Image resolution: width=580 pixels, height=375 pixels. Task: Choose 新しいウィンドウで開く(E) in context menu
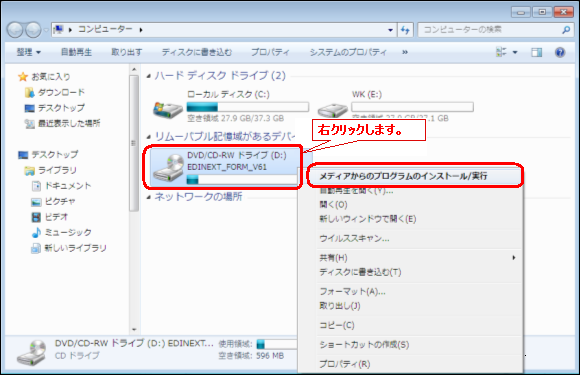click(x=368, y=219)
